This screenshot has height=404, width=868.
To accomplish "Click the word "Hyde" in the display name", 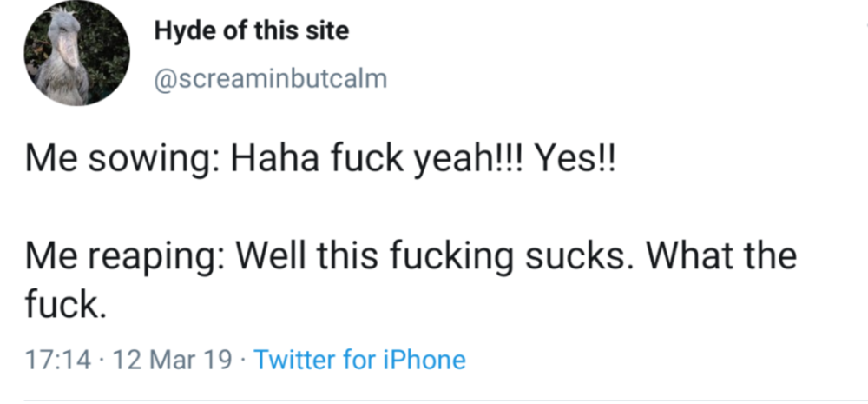I will click(x=180, y=32).
